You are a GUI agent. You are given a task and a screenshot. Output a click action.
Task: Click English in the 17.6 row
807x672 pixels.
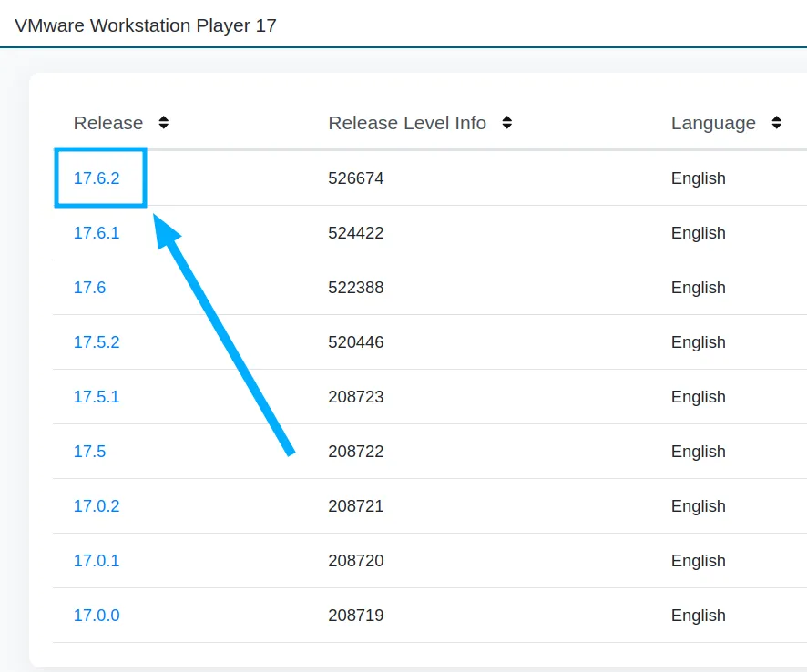point(699,288)
